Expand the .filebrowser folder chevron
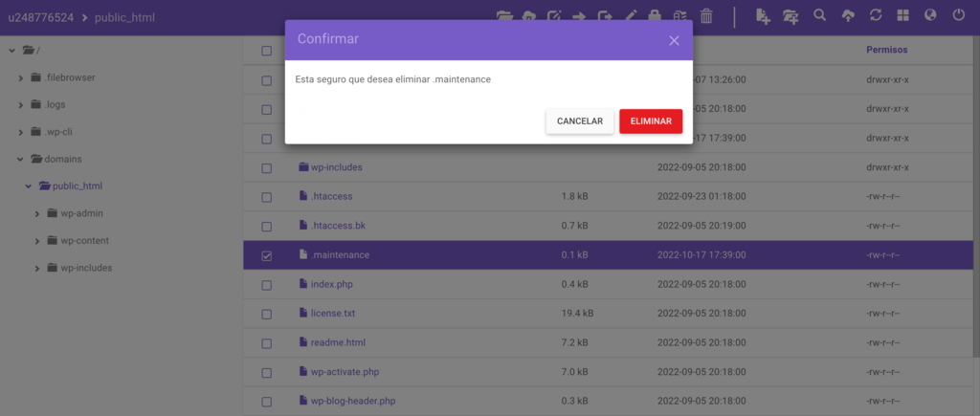The height and width of the screenshot is (416, 980). point(21,78)
